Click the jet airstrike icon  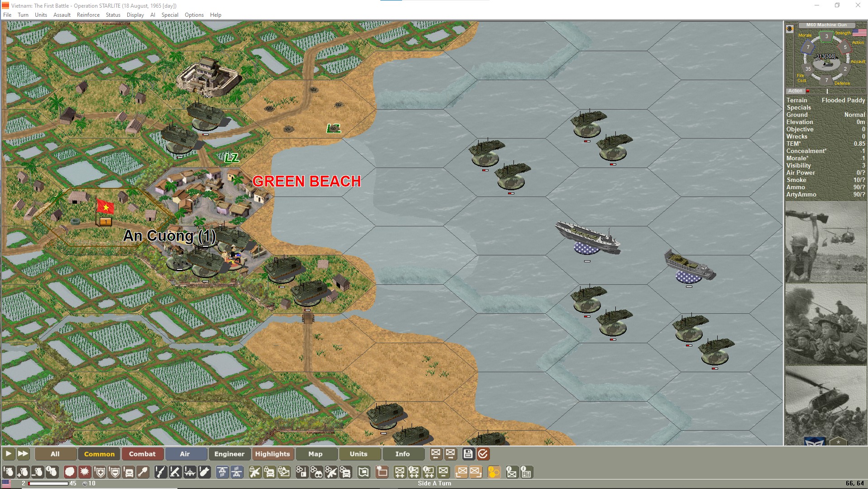point(190,472)
